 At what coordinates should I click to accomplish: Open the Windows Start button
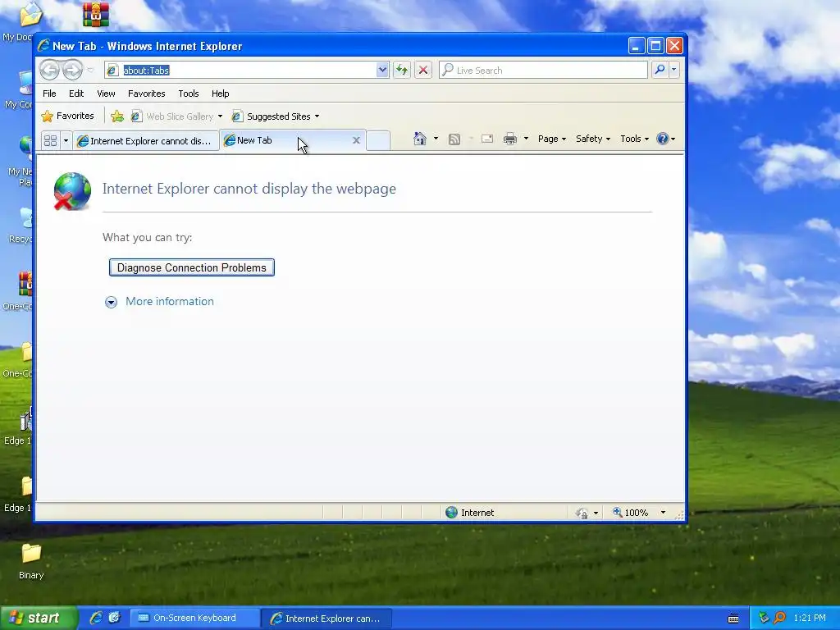pyautogui.click(x=39, y=618)
